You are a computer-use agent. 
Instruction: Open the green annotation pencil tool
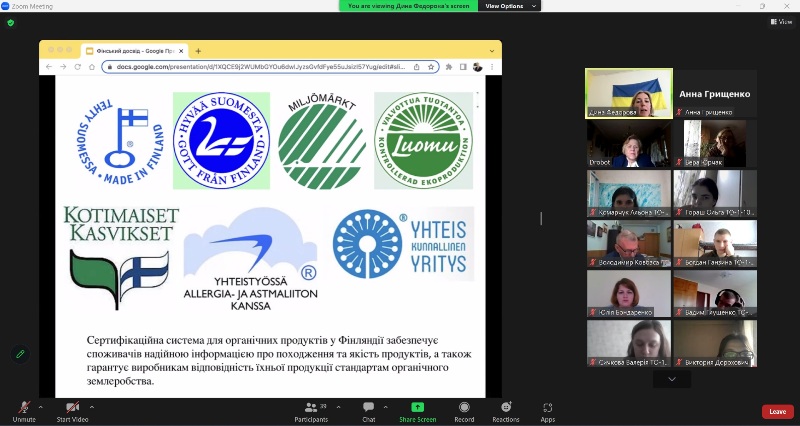pos(20,354)
